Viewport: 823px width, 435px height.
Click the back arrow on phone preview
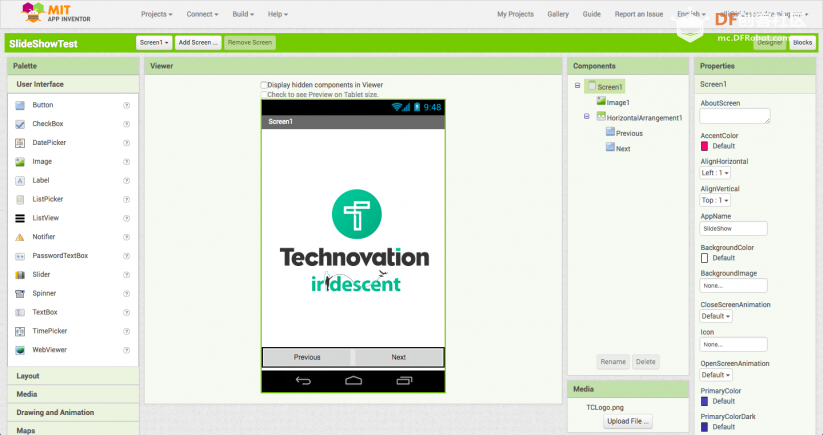click(x=303, y=381)
